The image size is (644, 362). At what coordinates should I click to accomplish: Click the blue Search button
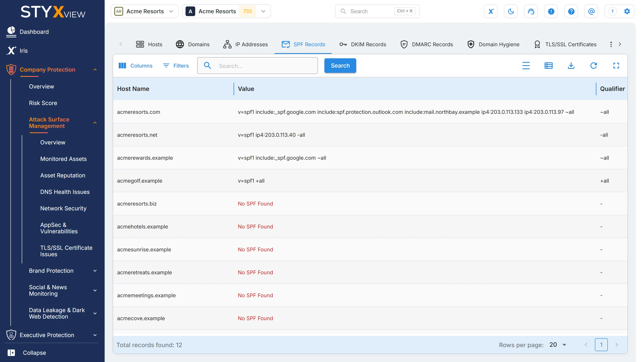click(x=340, y=66)
